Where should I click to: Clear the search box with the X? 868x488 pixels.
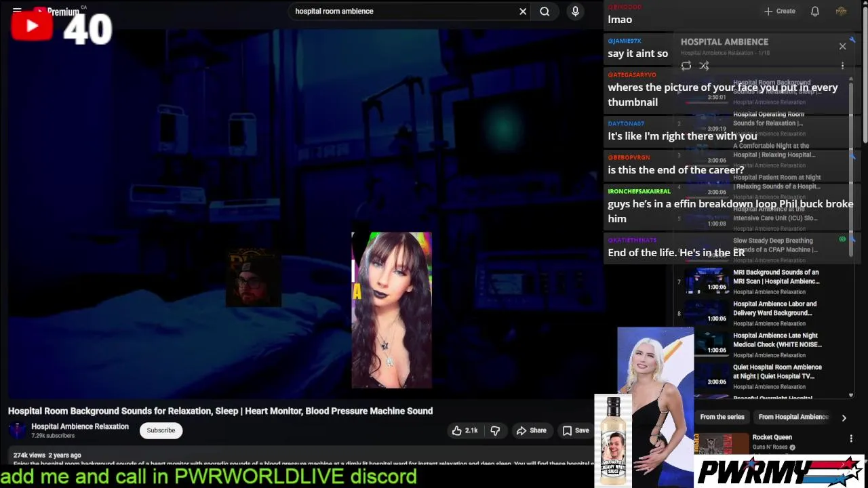pyautogui.click(x=523, y=12)
